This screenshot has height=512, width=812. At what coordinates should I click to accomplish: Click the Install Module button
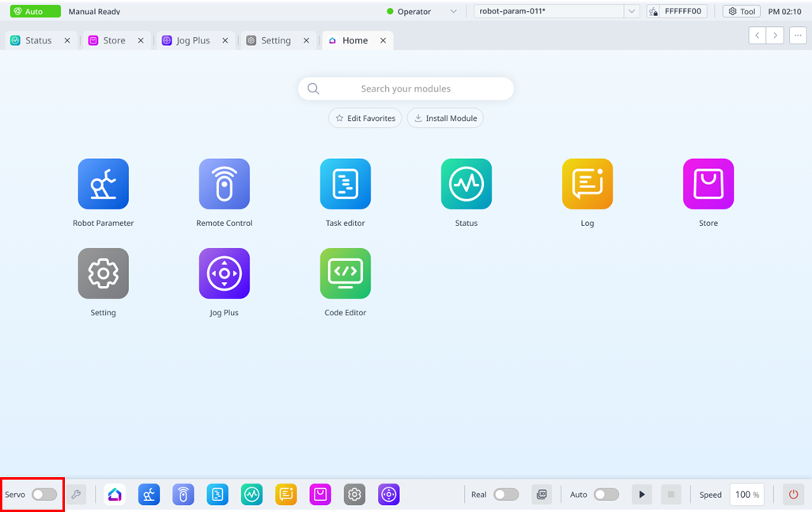445,119
